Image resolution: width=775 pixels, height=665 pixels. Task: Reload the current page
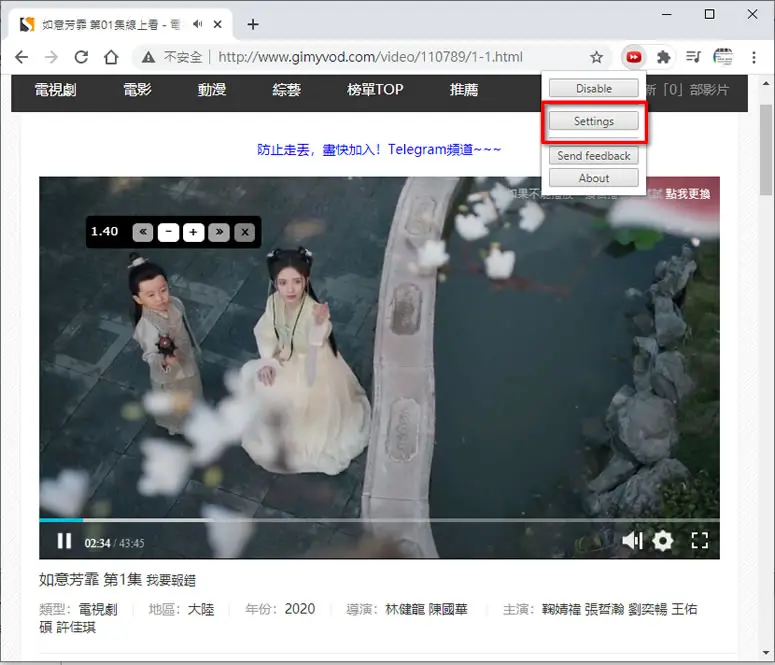(x=81, y=57)
